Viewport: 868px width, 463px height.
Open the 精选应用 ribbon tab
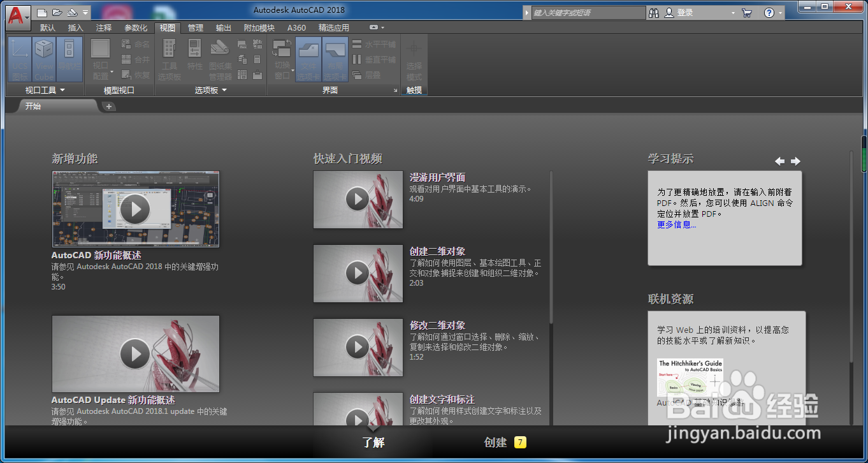334,27
